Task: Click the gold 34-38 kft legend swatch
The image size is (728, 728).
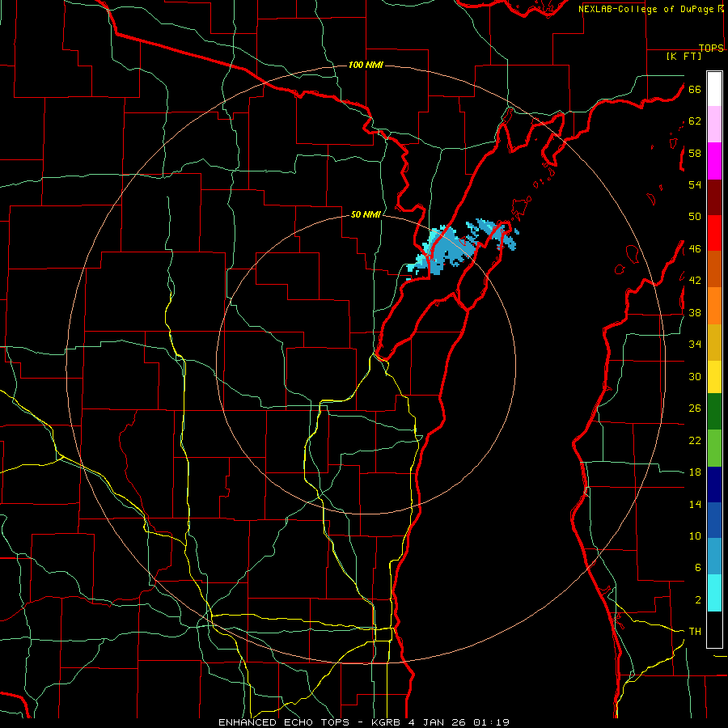Action: tap(714, 342)
